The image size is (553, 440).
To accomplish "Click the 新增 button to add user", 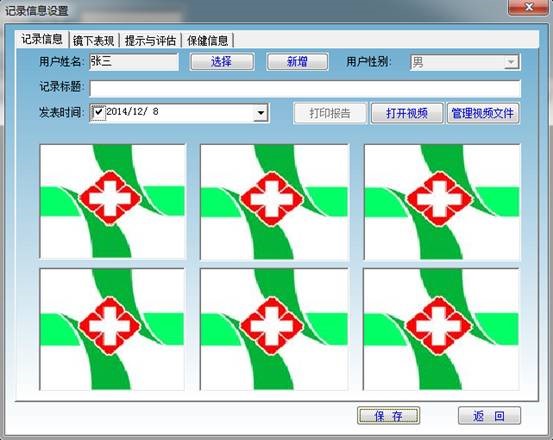I will pos(297,62).
